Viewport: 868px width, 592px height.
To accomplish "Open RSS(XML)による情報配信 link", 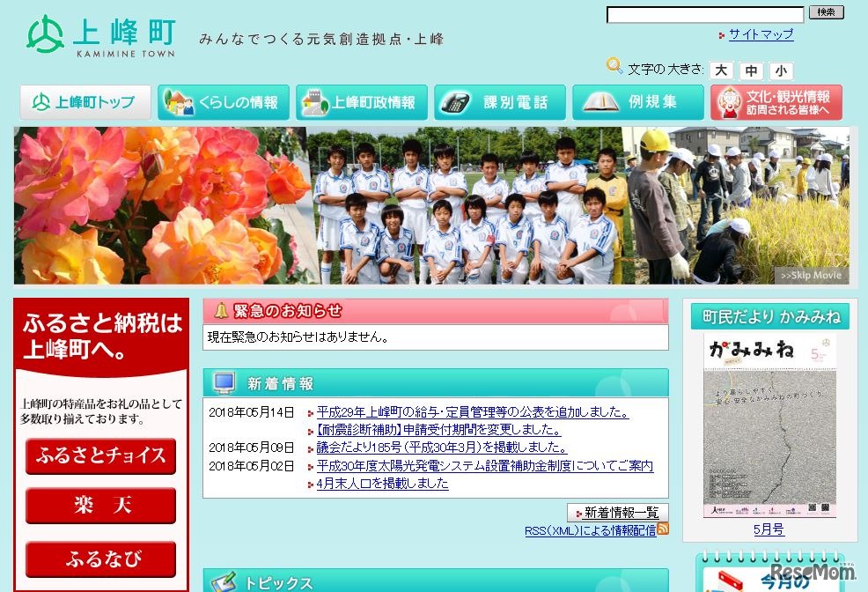I will 590,530.
